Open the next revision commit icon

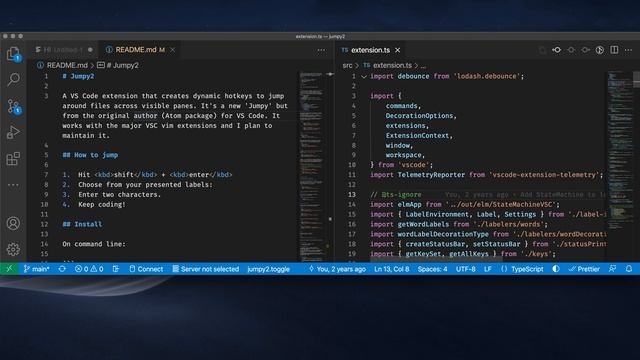tap(585, 50)
